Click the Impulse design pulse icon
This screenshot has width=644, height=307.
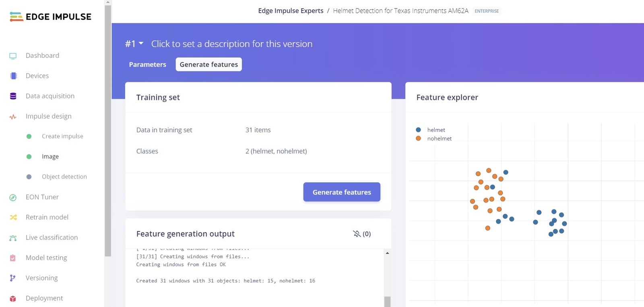point(13,117)
